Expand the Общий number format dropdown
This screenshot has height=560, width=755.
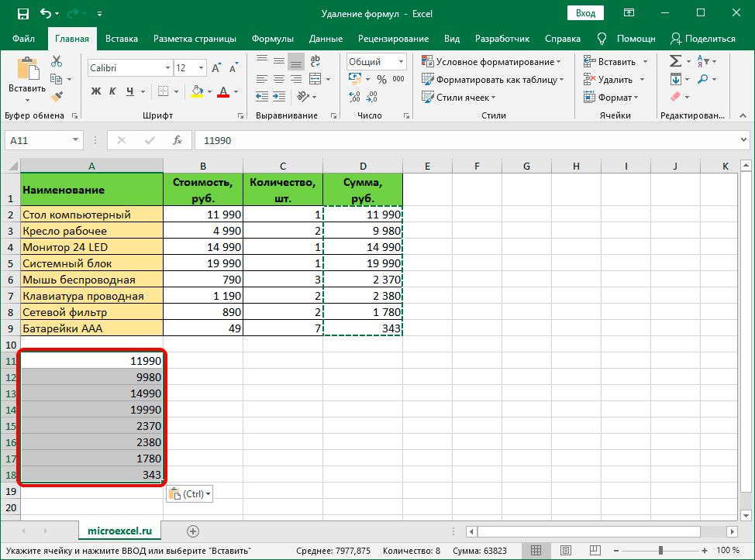(x=401, y=62)
